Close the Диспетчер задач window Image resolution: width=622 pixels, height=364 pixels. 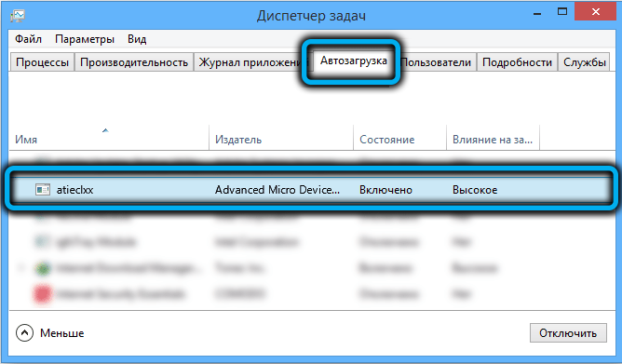(x=595, y=12)
